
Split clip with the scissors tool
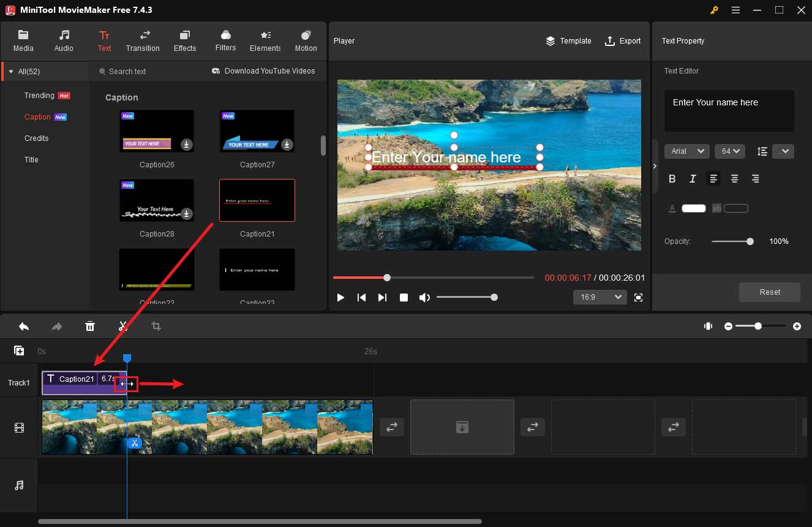[123, 327]
